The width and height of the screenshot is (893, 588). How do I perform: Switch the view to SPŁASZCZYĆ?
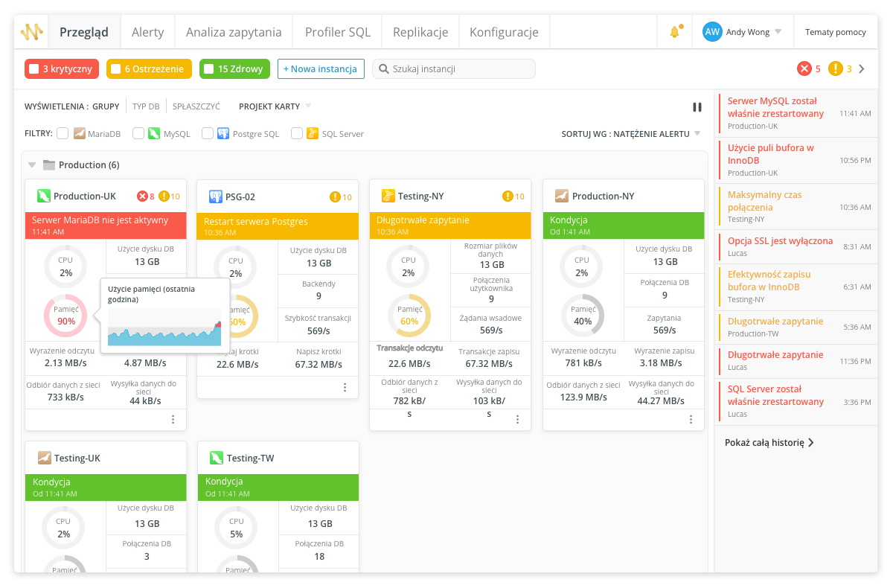(196, 106)
